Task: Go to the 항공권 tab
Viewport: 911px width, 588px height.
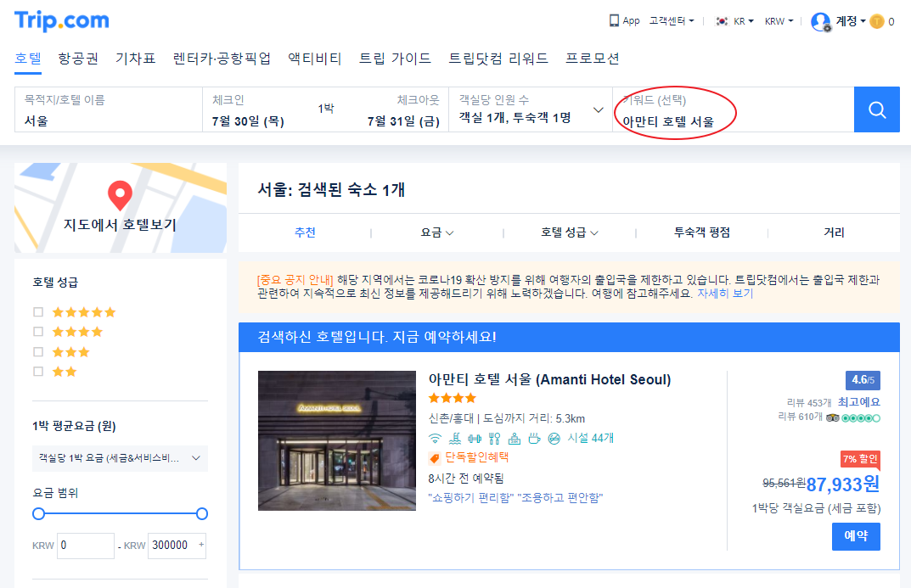Action: tap(78, 59)
